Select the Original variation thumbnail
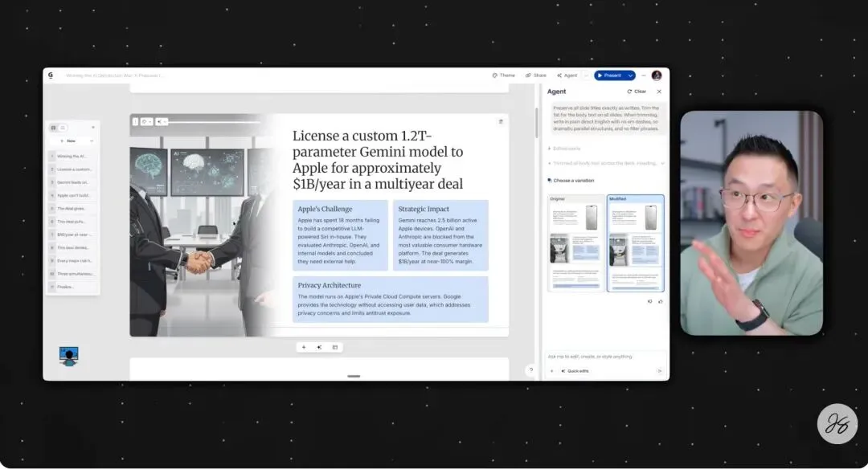The height and width of the screenshot is (469, 868). click(575, 243)
